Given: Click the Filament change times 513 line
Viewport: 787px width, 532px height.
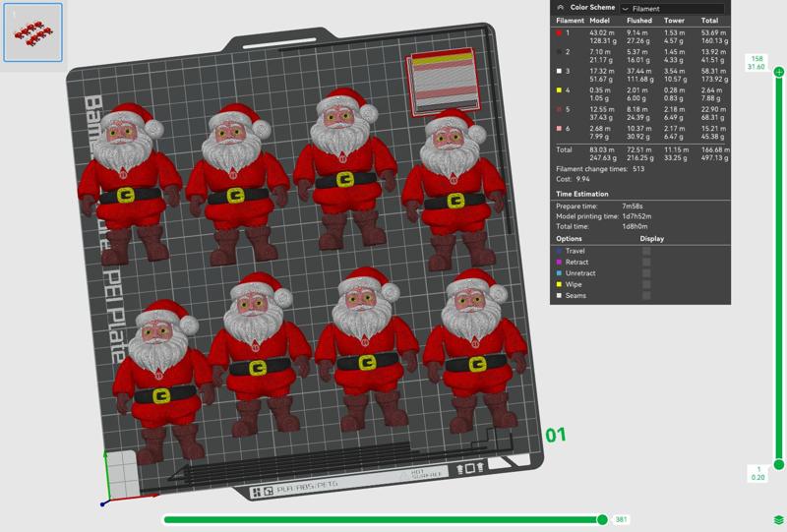Looking at the screenshot, I should point(600,169).
